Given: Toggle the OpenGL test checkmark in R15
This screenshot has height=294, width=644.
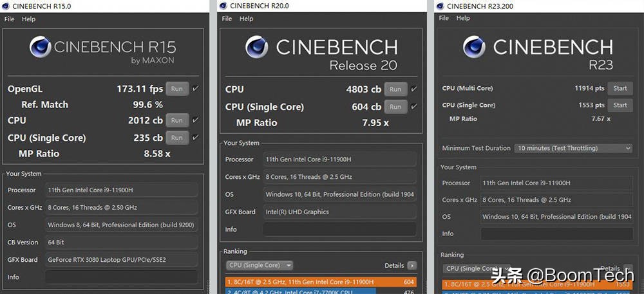Looking at the screenshot, I should pyautogui.click(x=195, y=89).
